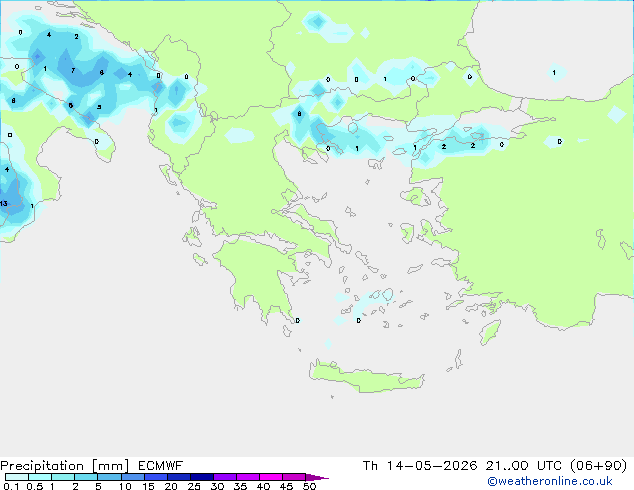The height and width of the screenshot is (490, 634).
Task: Click the '10' legend scale label
Action: pyautogui.click(x=125, y=486)
